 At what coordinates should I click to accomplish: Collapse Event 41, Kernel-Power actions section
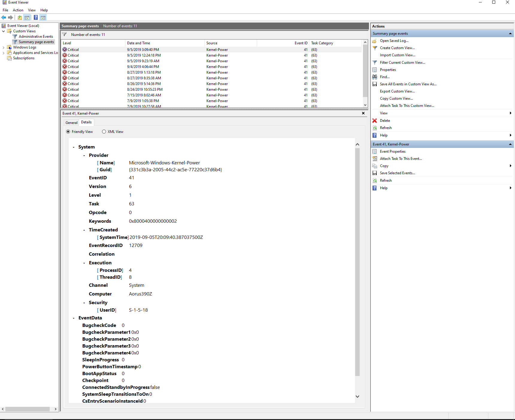(510, 144)
